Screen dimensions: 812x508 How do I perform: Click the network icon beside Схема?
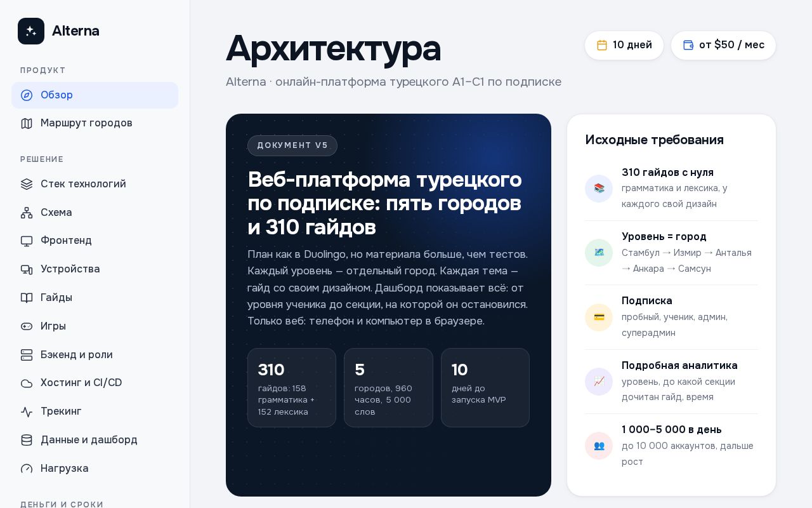tap(27, 213)
